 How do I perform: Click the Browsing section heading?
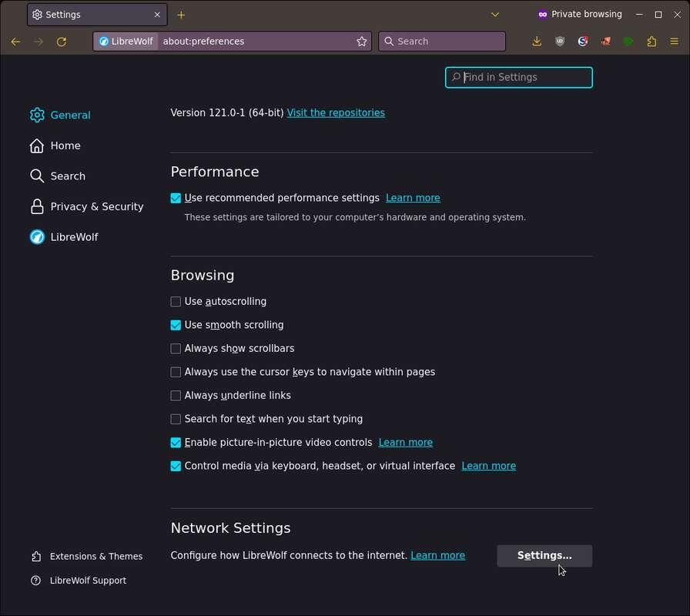(x=203, y=276)
